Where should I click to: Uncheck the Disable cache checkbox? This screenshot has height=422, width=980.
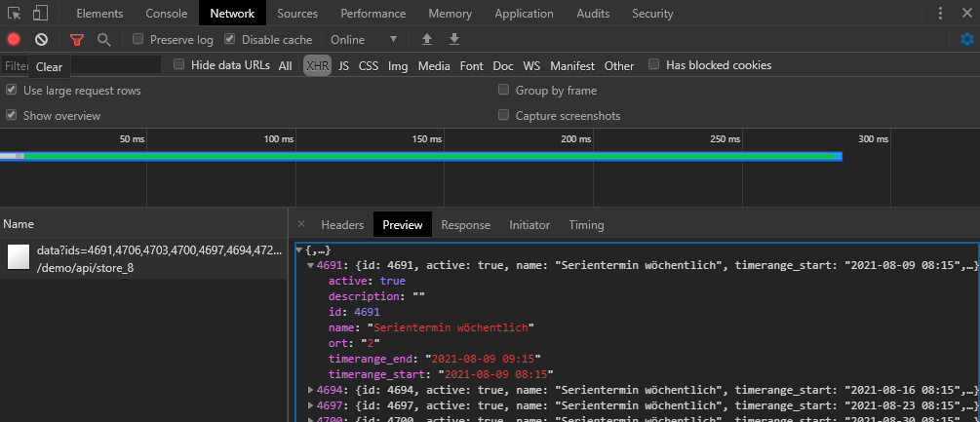230,40
